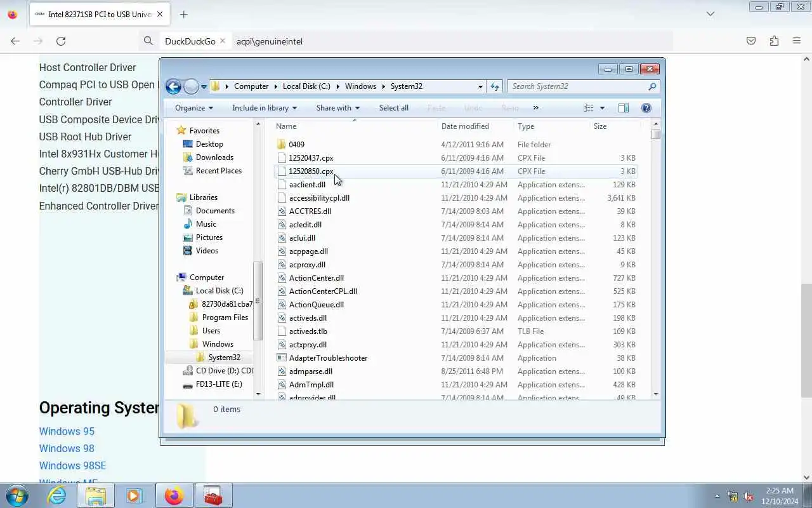Click the file list scrollbar thumb

[655, 134]
